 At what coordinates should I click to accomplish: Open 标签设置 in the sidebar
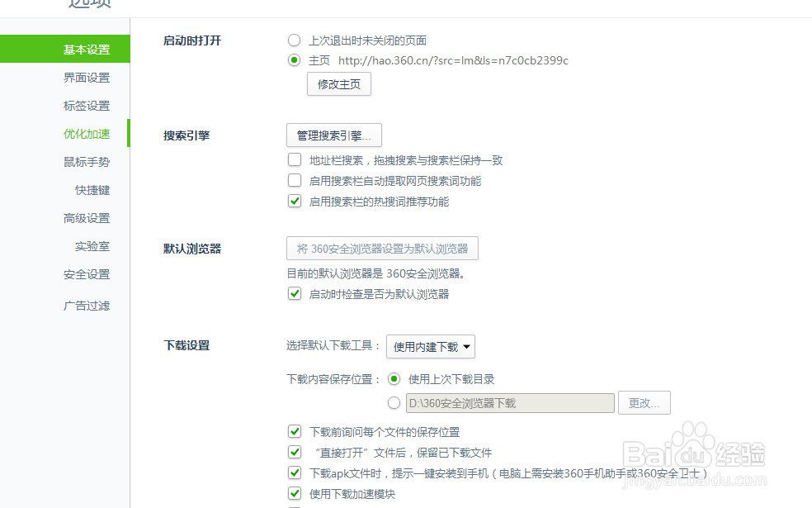coord(87,106)
